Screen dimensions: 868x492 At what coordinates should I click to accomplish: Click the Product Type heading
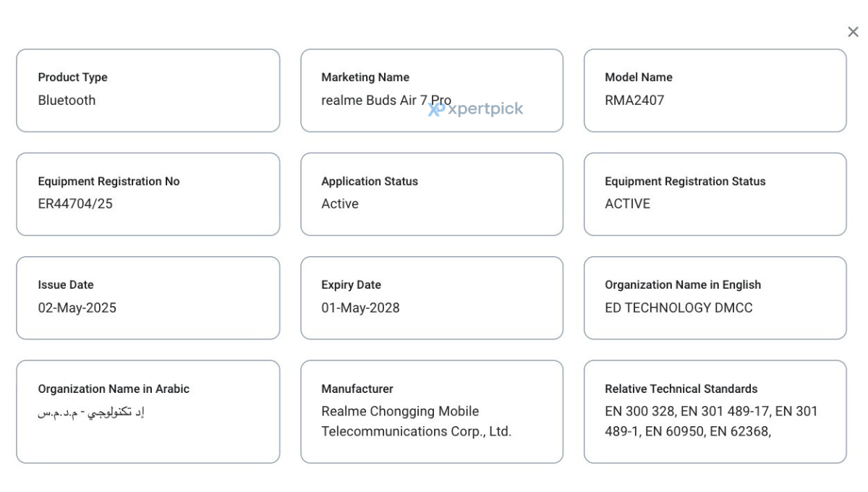click(x=72, y=77)
